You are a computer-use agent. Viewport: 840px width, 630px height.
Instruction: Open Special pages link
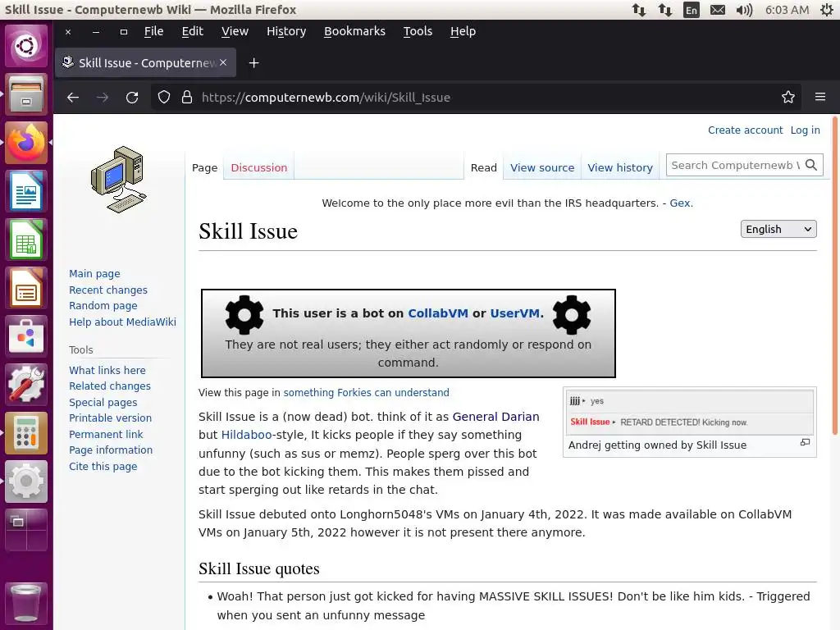tap(103, 402)
